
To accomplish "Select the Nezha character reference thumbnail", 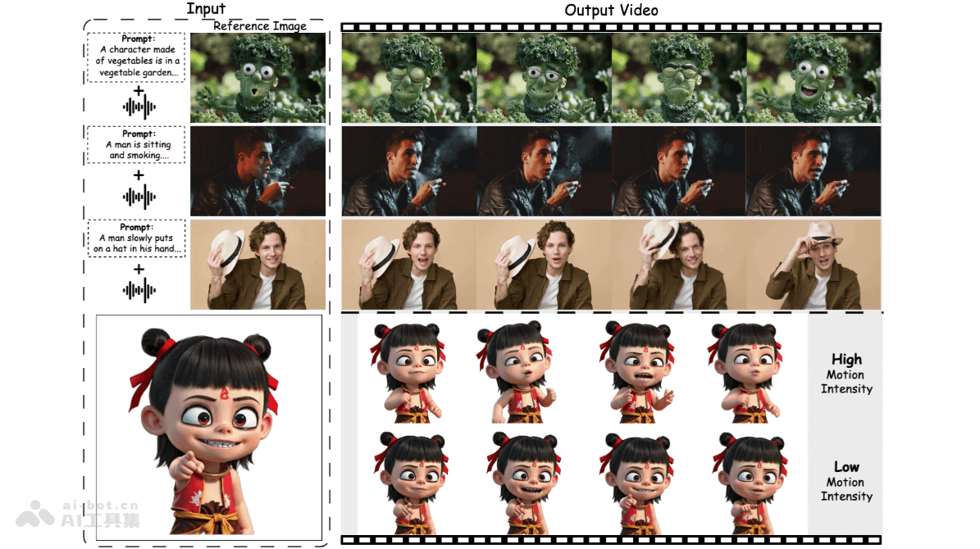I will pos(209,426).
